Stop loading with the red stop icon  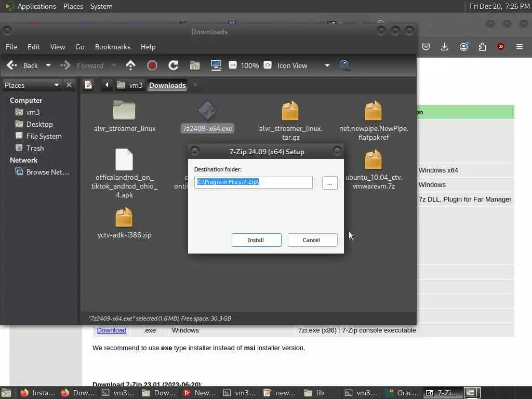(152, 65)
